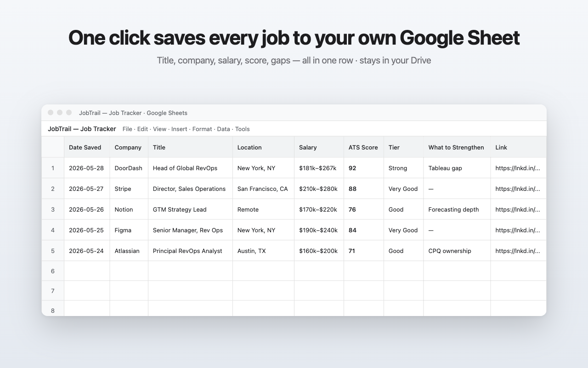Click the $210k–$280k salary cell

pos(319,189)
